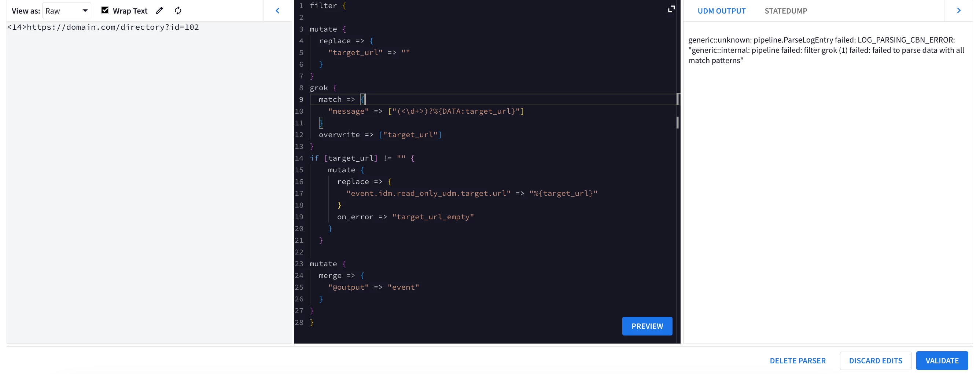Click the 'on_error' line in editor
980x374 pixels.
click(405, 216)
